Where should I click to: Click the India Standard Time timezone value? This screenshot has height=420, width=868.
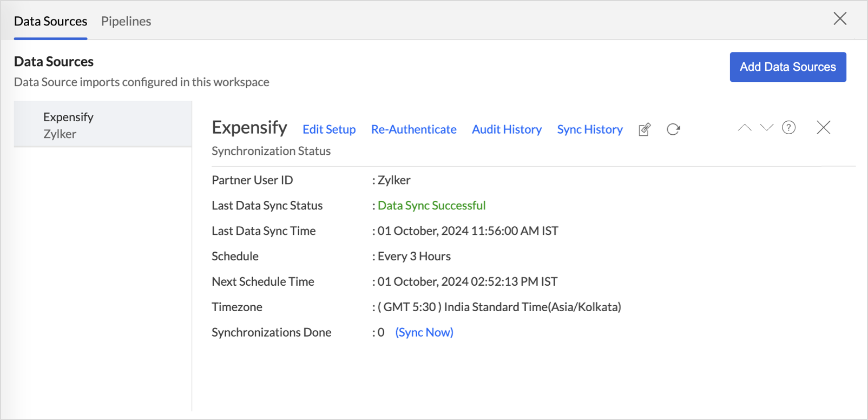(x=499, y=307)
